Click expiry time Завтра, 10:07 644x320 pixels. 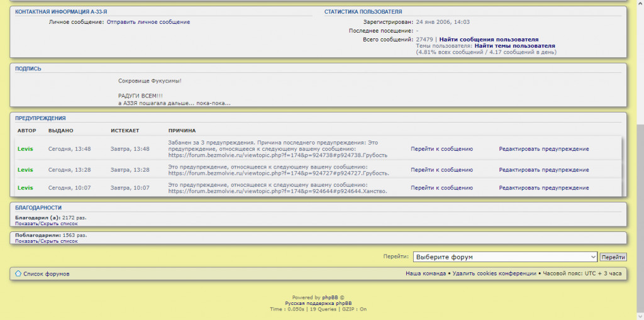(x=130, y=188)
